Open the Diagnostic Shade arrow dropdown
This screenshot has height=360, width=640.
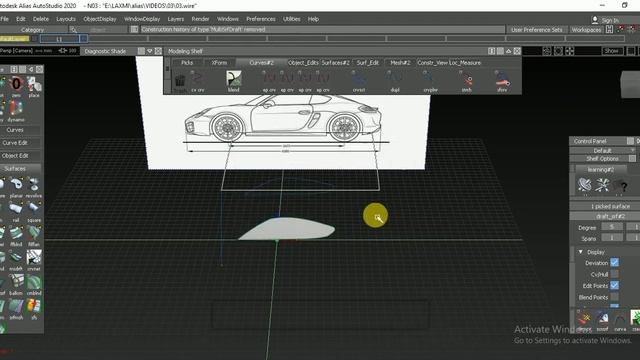click(150, 51)
